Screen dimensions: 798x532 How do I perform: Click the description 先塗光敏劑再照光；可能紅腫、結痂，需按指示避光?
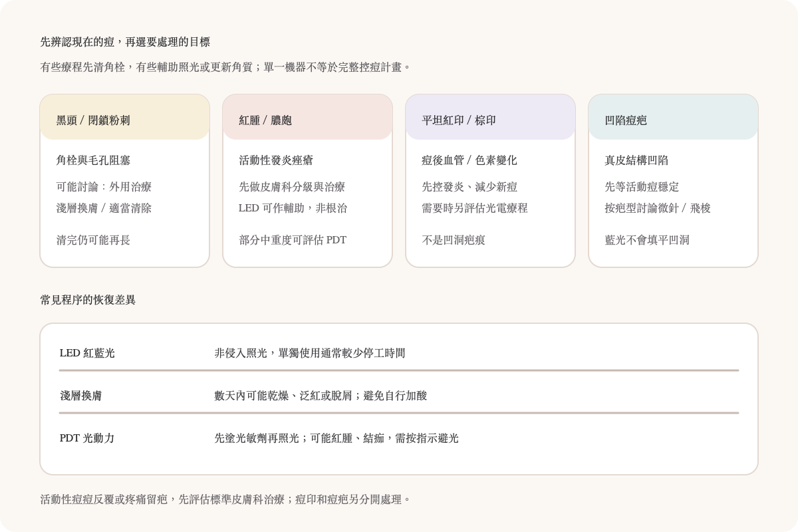[336, 438]
